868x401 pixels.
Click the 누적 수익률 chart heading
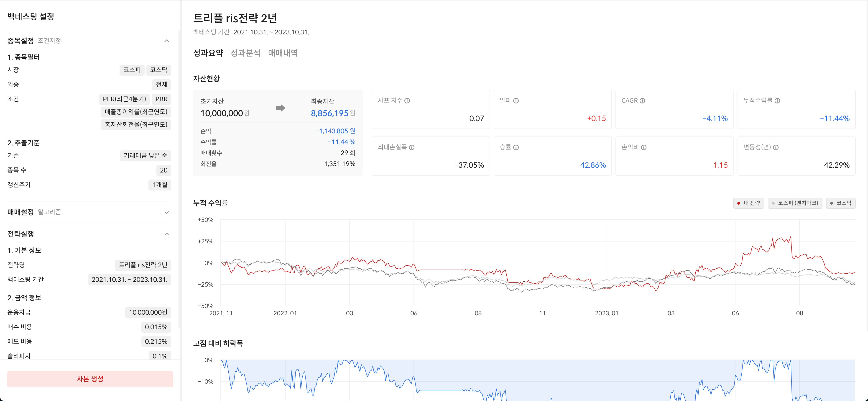tap(211, 203)
